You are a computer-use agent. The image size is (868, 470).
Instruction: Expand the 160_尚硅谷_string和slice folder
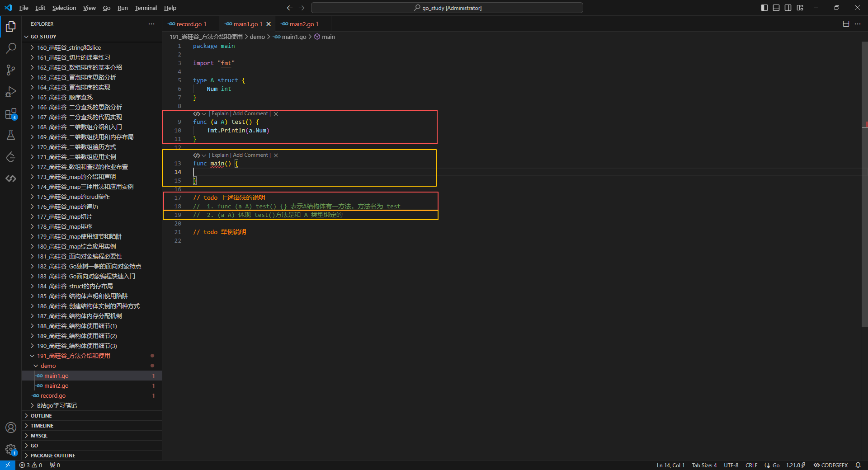click(x=92, y=47)
